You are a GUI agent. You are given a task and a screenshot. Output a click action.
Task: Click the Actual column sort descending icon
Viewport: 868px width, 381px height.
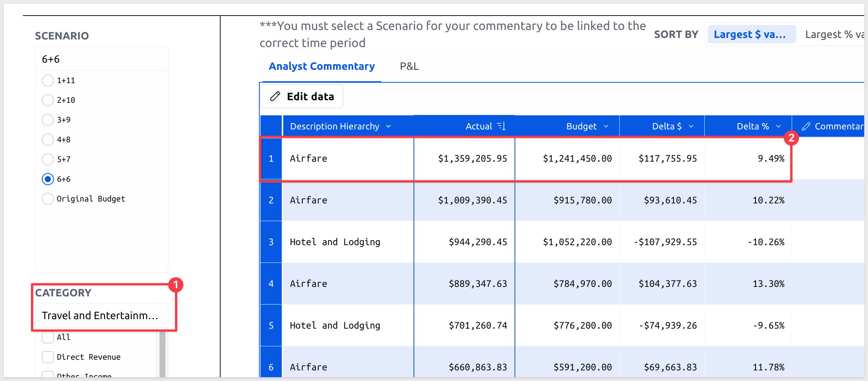point(501,126)
